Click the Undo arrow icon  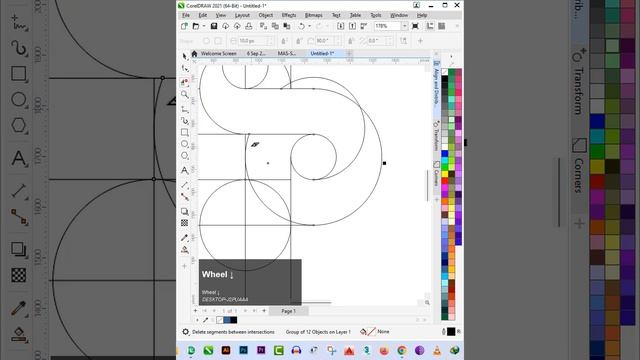[x=302, y=26]
